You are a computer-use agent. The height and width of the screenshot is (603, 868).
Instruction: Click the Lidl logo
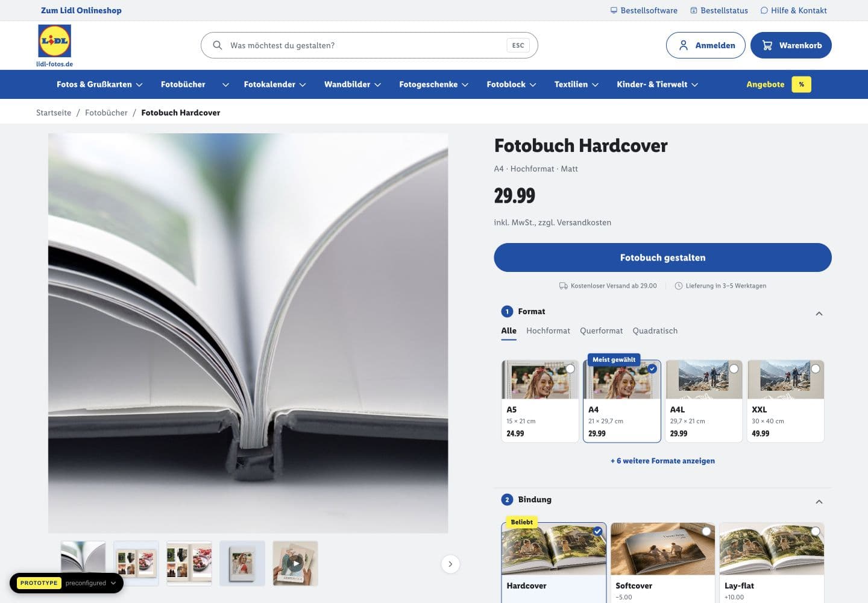(x=54, y=42)
